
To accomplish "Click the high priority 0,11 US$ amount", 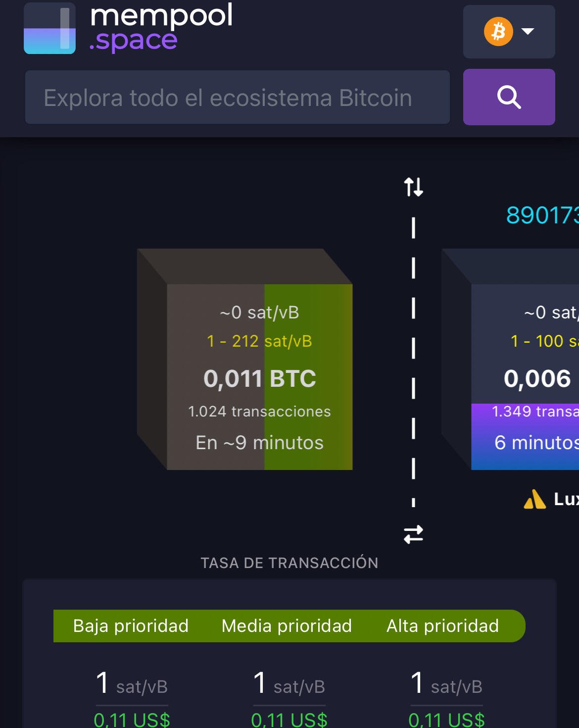I will tap(446, 720).
